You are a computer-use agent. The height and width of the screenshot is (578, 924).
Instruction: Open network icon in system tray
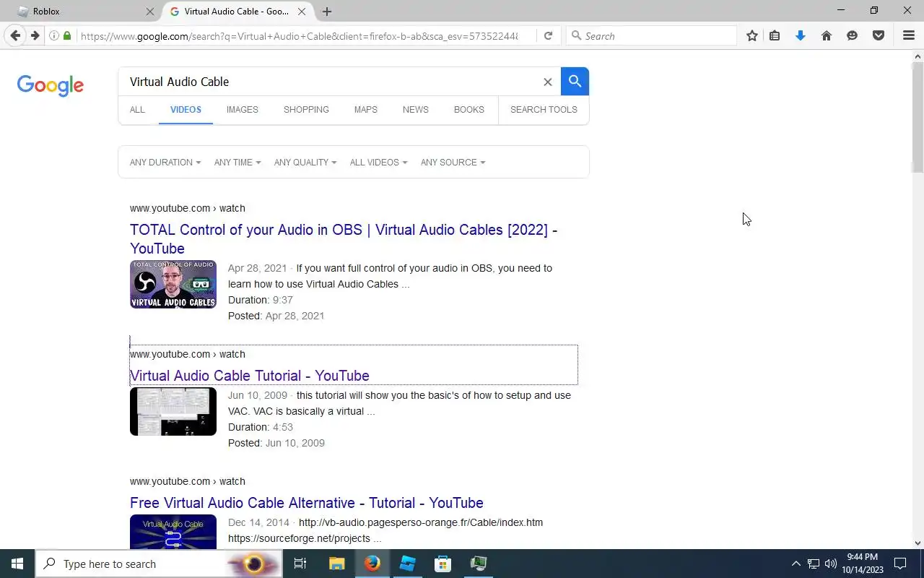tap(814, 564)
